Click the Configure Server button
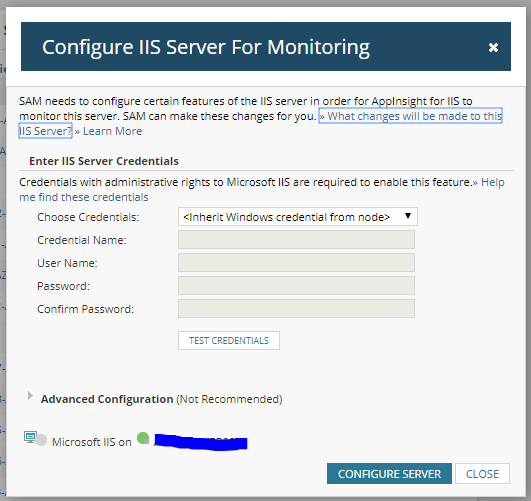The width and height of the screenshot is (531, 501). point(389,474)
